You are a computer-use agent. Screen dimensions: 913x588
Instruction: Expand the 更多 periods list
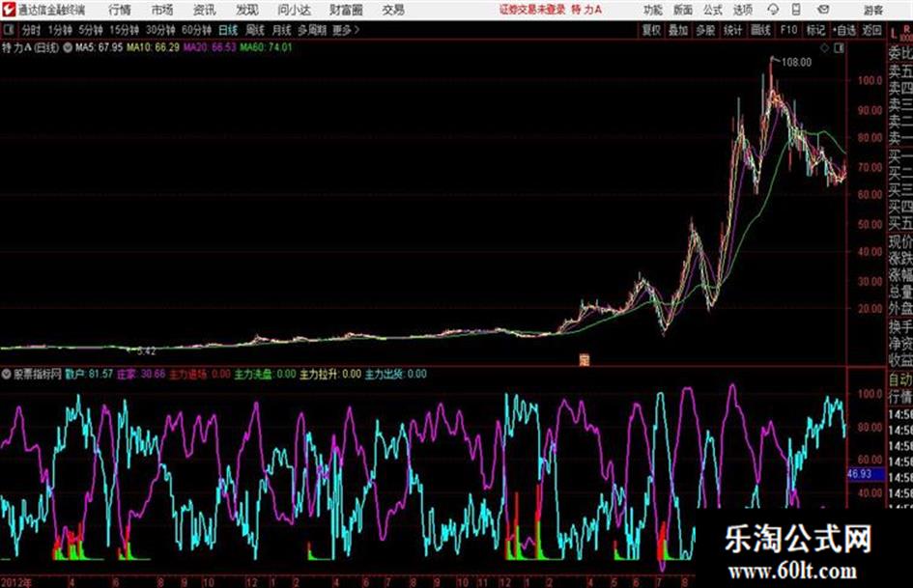click(x=346, y=30)
